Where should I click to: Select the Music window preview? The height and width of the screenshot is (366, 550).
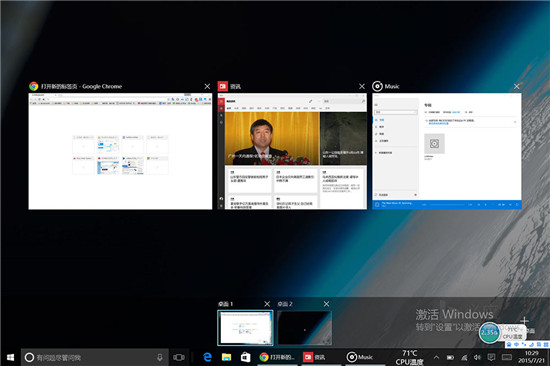(x=447, y=151)
